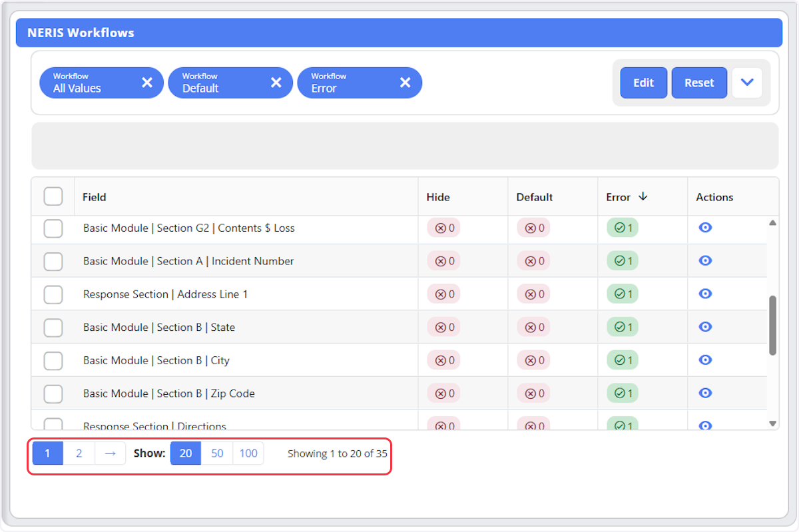
Task: Show 20 rows per page
Action: [x=186, y=453]
